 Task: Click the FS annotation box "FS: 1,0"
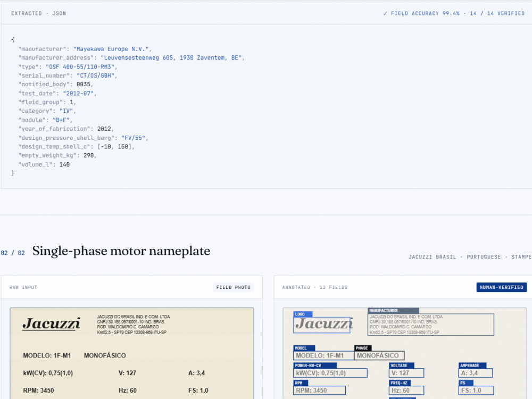(476, 390)
